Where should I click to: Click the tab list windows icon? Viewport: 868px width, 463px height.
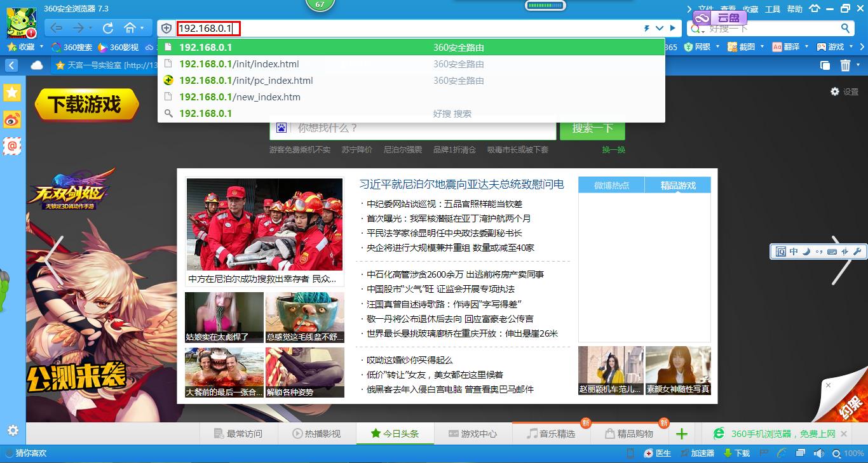click(x=825, y=65)
